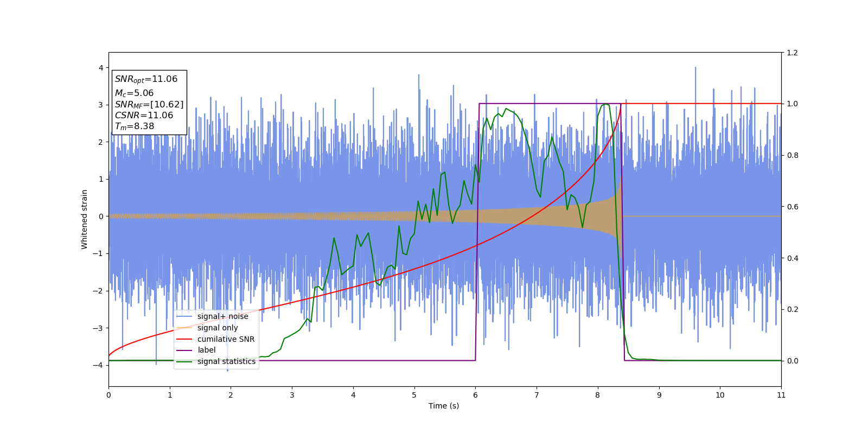Click the 'Whitened strain' y-axis label

[84, 219]
